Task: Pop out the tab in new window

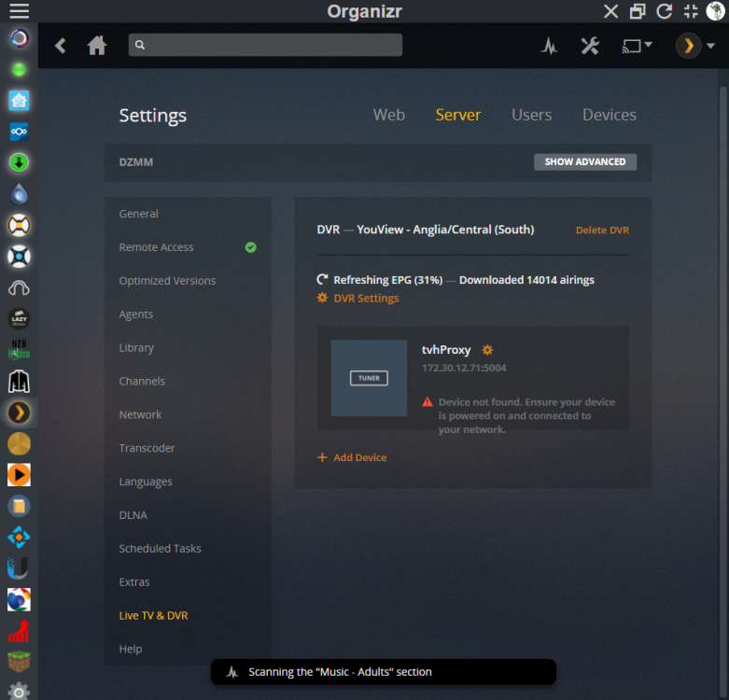Action: [x=638, y=10]
